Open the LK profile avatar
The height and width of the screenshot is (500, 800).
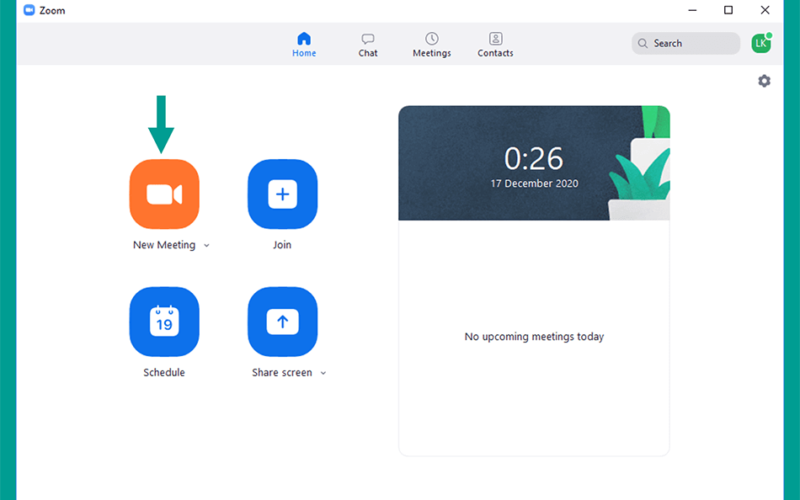point(761,43)
